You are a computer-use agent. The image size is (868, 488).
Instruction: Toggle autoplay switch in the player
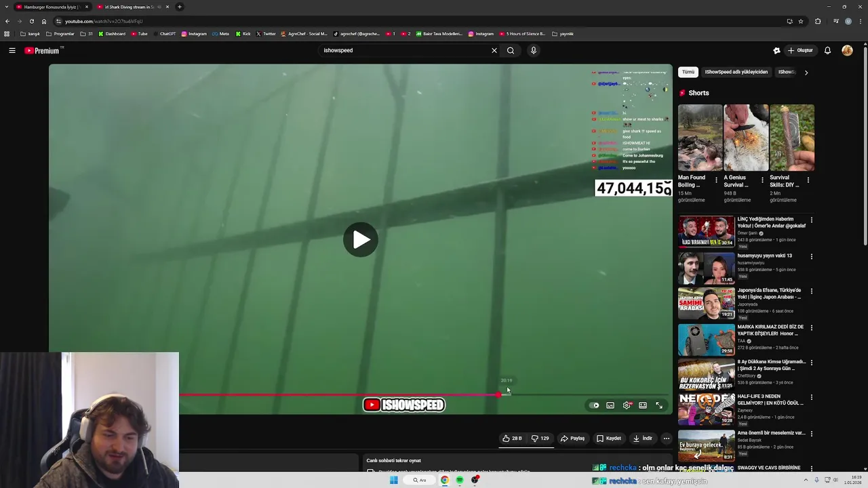(595, 405)
